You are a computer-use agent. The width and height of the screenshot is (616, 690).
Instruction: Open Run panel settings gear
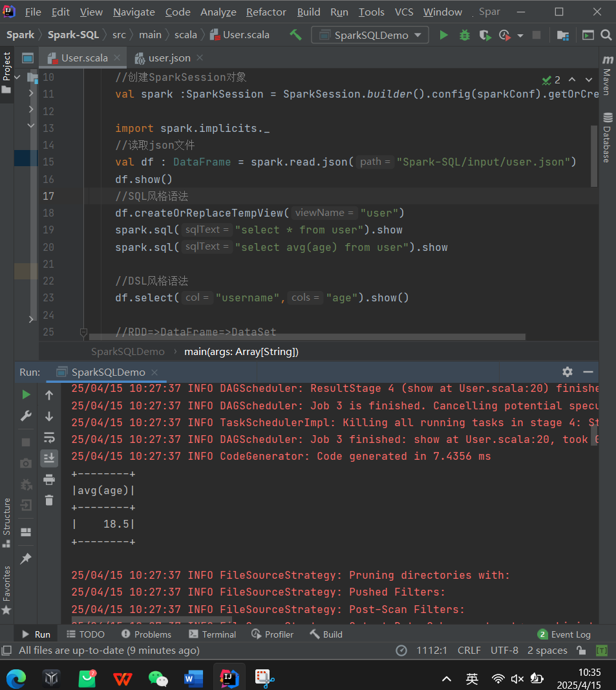[567, 372]
